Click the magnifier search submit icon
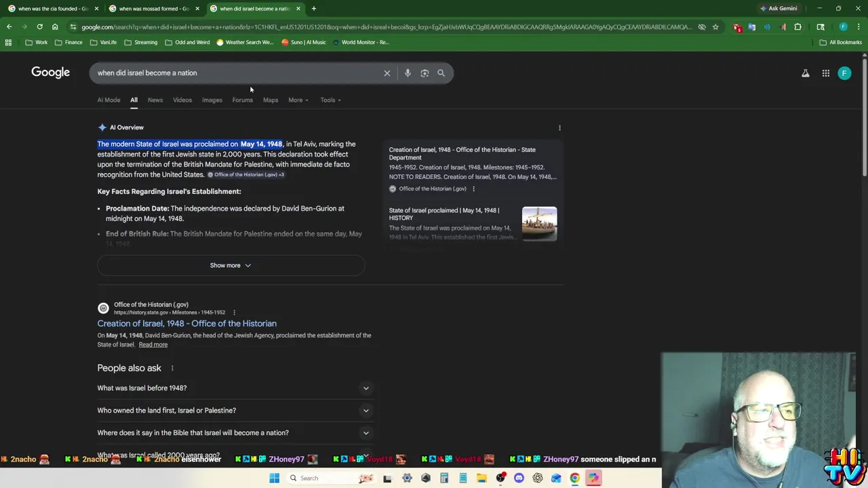Image resolution: width=868 pixels, height=488 pixels. point(441,73)
